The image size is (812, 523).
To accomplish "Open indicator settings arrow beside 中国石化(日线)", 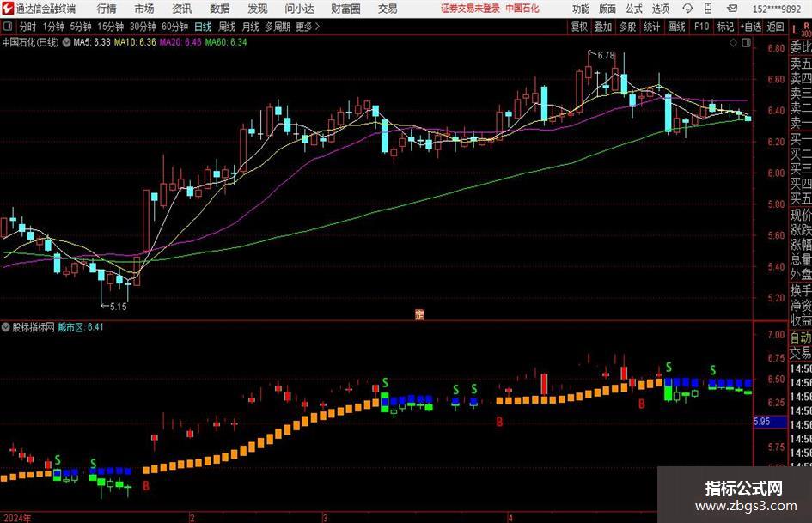I will (x=67, y=42).
